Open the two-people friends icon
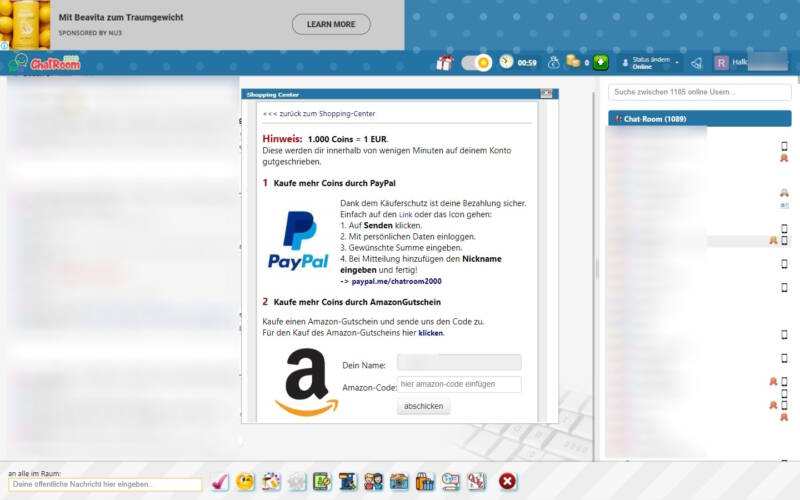800x500 pixels. 373,481
